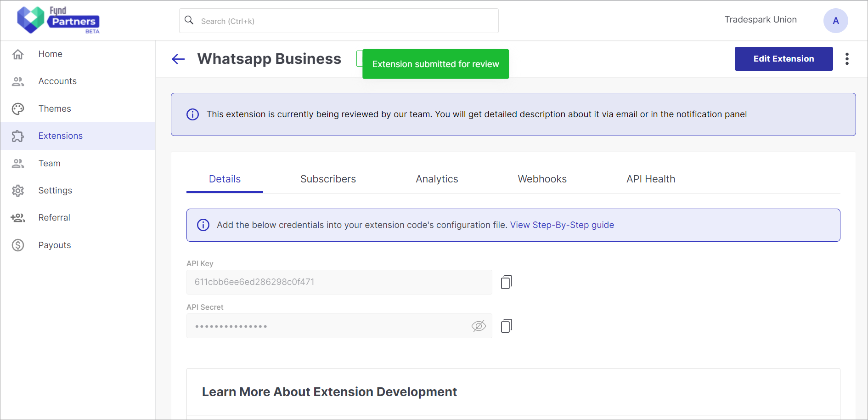
Task: Open Settings in the sidebar
Action: click(x=78, y=191)
